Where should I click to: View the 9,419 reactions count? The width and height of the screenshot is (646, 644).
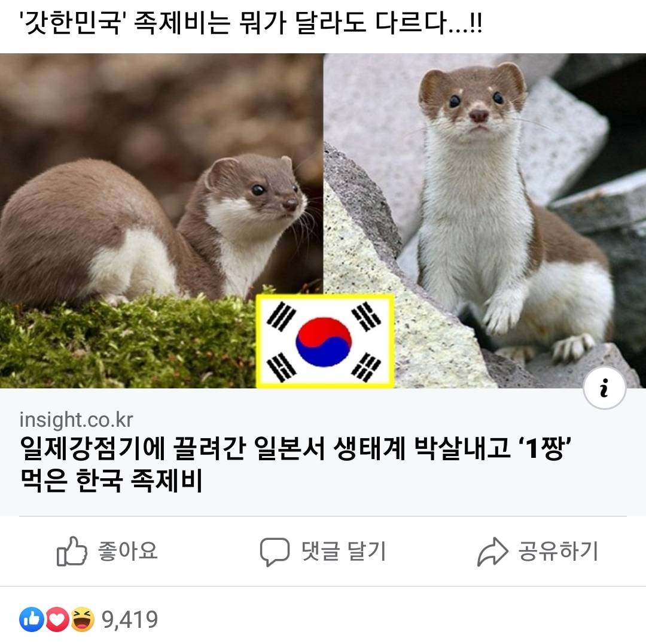coord(130,619)
